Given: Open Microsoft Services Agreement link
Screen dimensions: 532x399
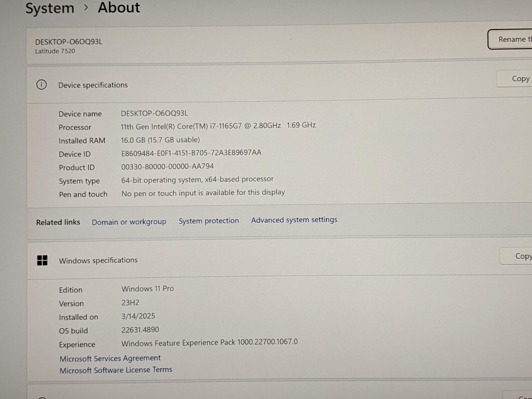Looking at the screenshot, I should click(x=110, y=358).
